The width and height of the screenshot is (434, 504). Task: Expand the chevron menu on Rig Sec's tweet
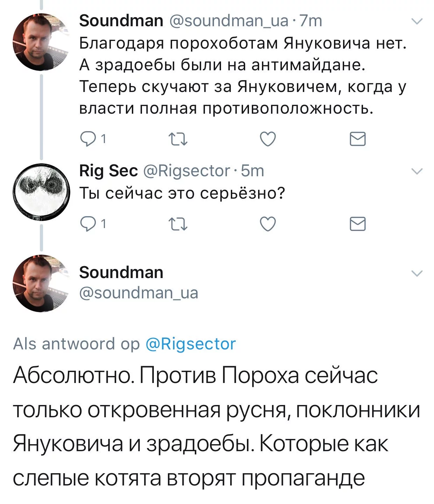pos(417,171)
